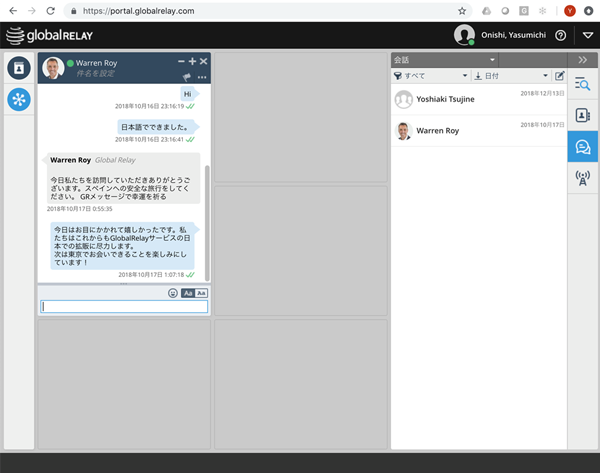600x473 pixels.
Task: Click Yoshiaki Tsujine group avatar
Action: coord(404,99)
